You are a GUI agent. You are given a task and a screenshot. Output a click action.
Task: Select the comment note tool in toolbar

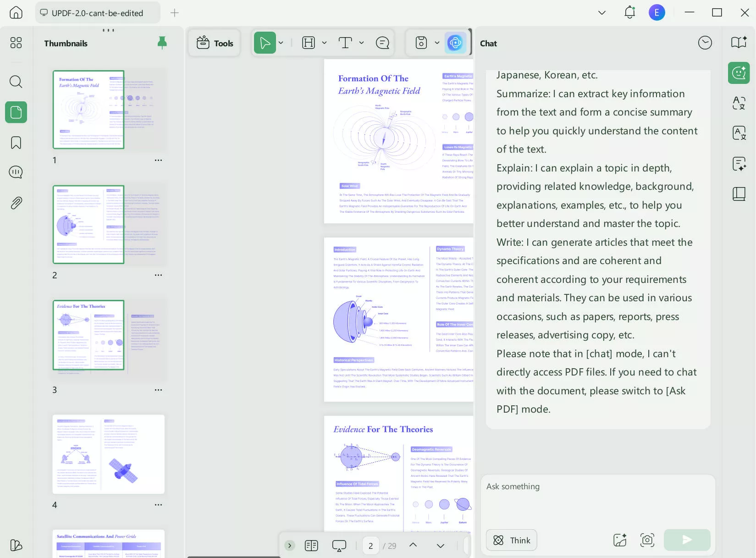point(382,43)
